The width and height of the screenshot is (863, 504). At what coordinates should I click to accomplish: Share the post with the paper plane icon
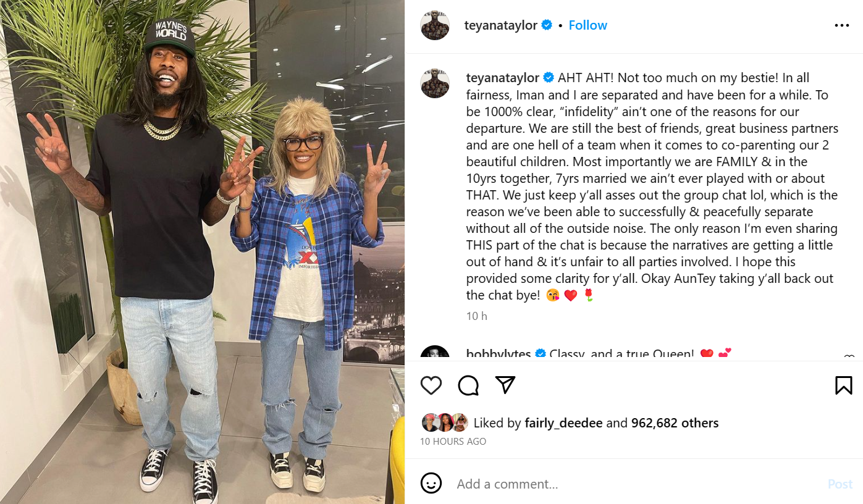point(505,385)
